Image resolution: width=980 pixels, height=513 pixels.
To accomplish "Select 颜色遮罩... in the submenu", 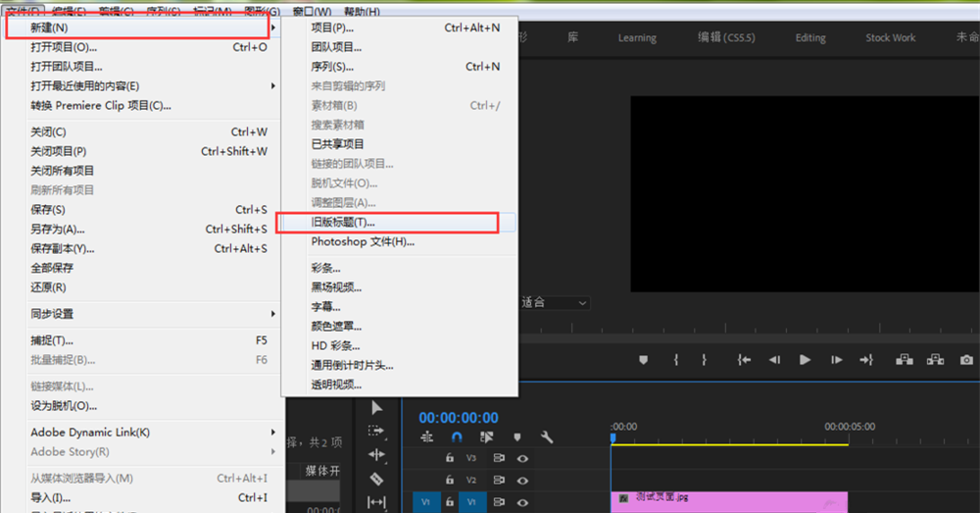I will tap(400, 326).
